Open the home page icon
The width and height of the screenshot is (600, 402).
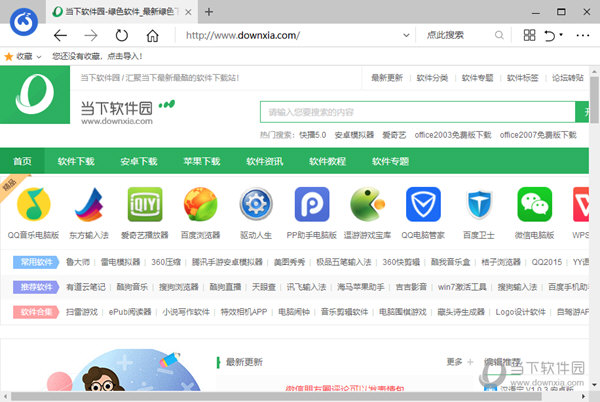point(152,36)
